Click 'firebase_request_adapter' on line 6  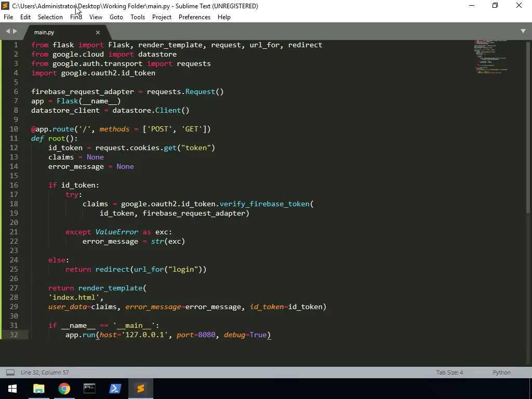(83, 91)
